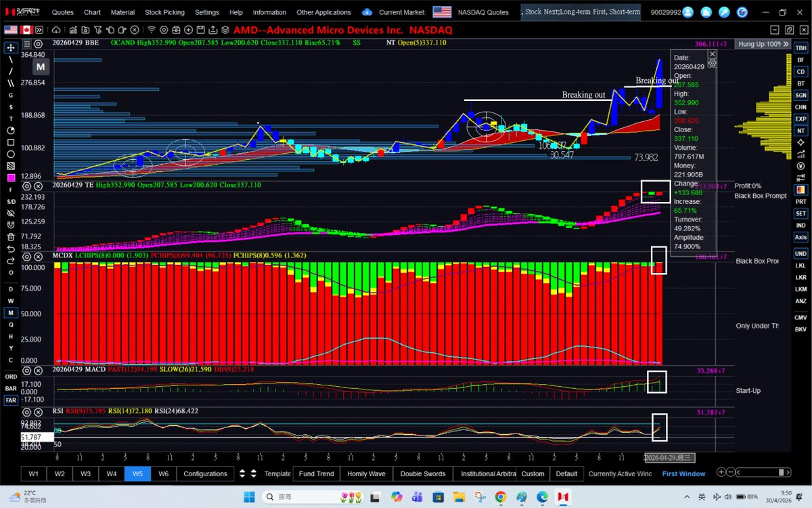Select the Double Swords template tab
Image resolution: width=812 pixels, height=508 pixels.
click(423, 473)
